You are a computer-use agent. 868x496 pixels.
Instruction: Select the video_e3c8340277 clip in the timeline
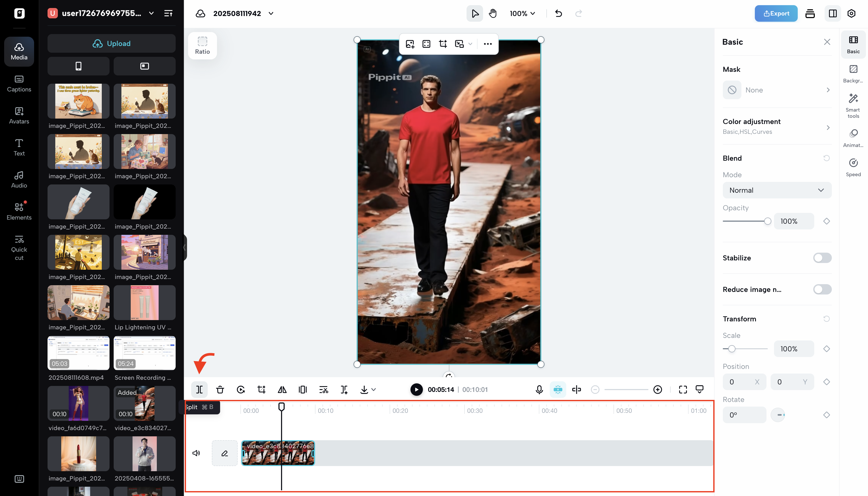tap(278, 453)
